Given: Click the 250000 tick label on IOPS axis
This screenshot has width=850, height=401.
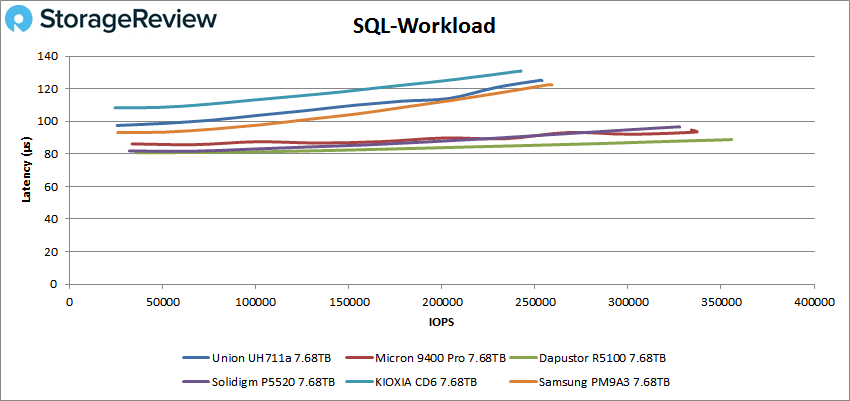Looking at the screenshot, I should tap(535, 302).
